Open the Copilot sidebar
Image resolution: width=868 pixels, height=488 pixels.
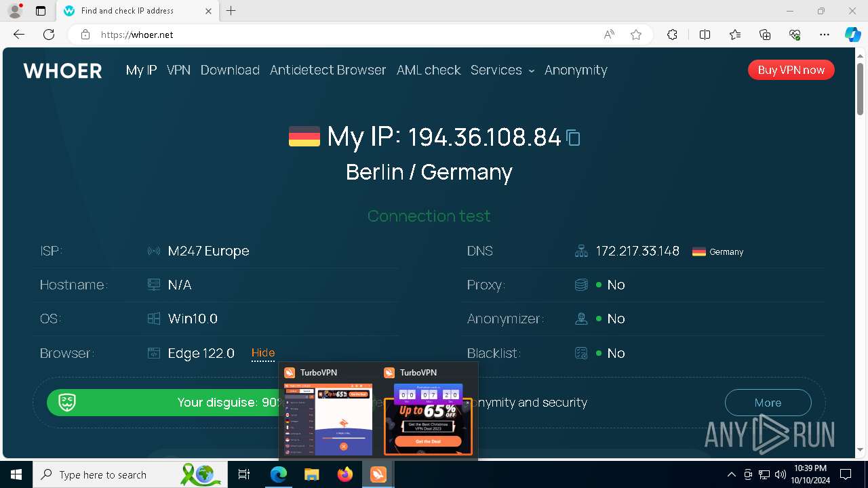(x=852, y=35)
